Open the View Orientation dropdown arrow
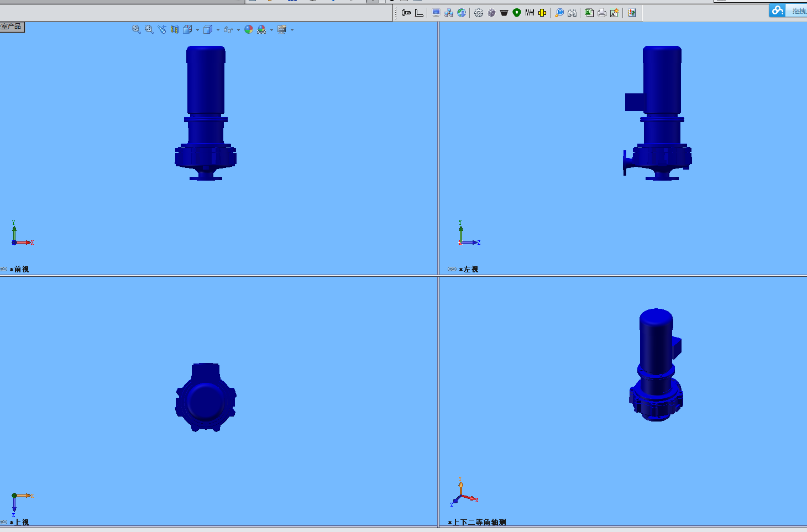807x532 pixels. click(x=197, y=30)
